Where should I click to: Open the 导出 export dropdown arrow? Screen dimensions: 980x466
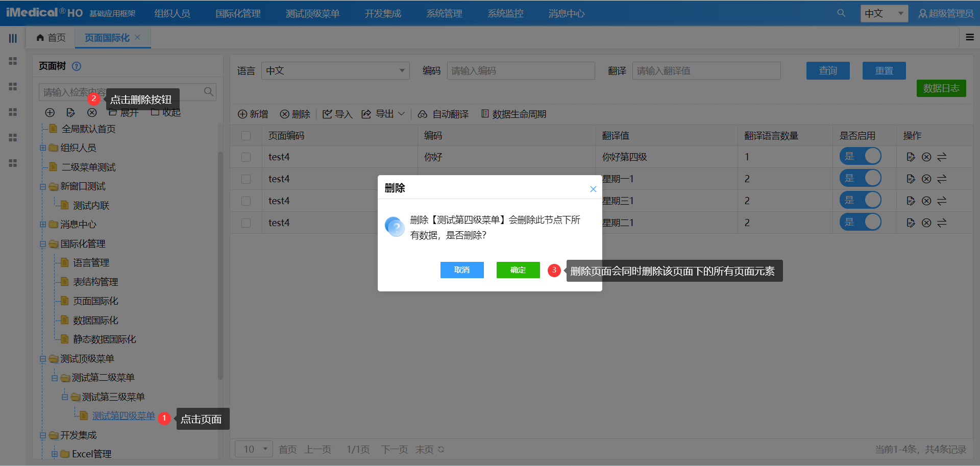point(401,114)
